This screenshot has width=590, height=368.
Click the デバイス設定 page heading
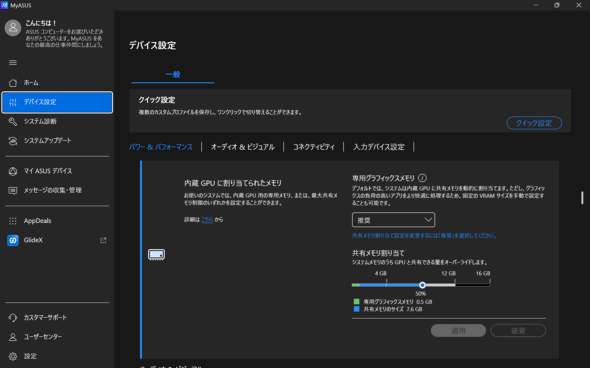(152, 46)
